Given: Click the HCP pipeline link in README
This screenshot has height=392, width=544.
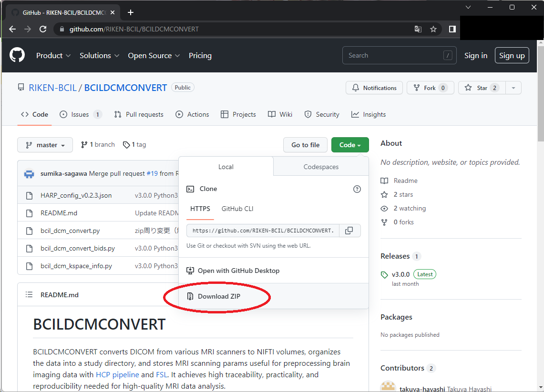Looking at the screenshot, I should point(117,375).
